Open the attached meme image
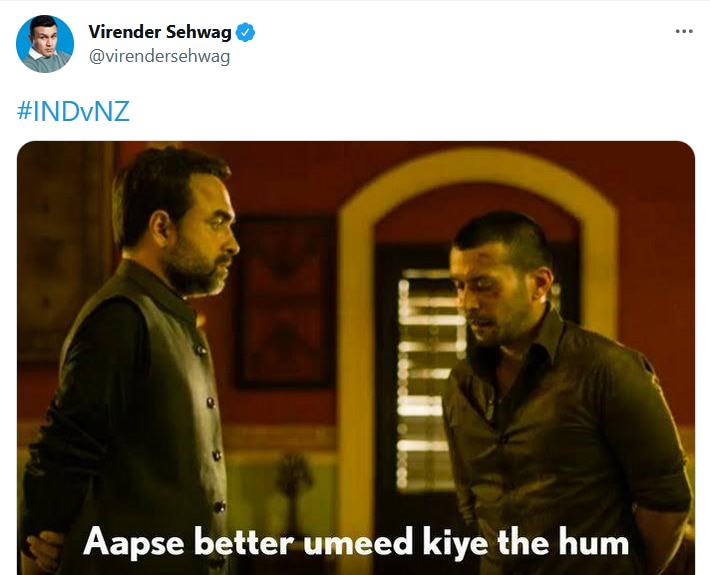 [356, 358]
